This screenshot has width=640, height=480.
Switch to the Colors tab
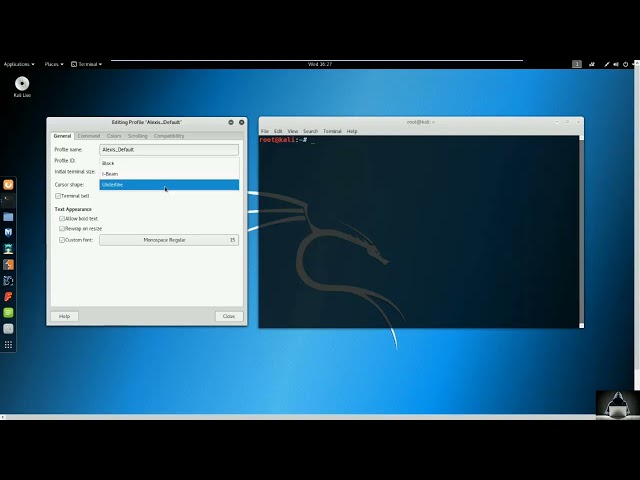tap(114, 136)
